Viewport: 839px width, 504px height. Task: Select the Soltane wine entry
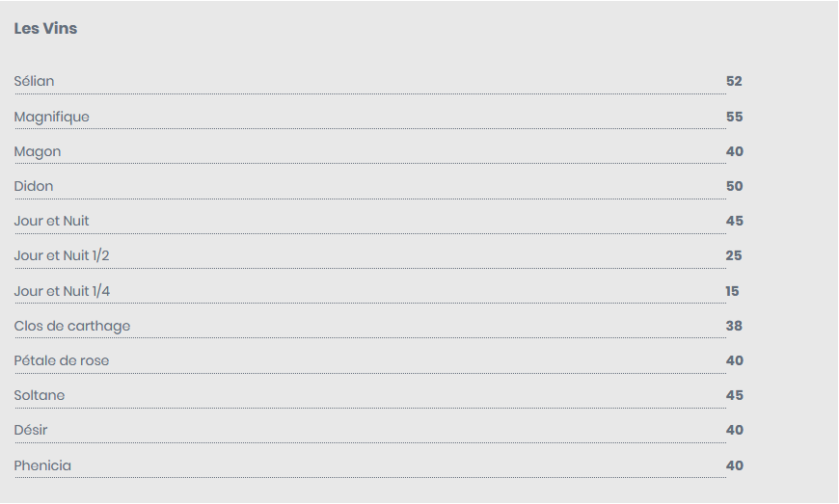(x=40, y=395)
